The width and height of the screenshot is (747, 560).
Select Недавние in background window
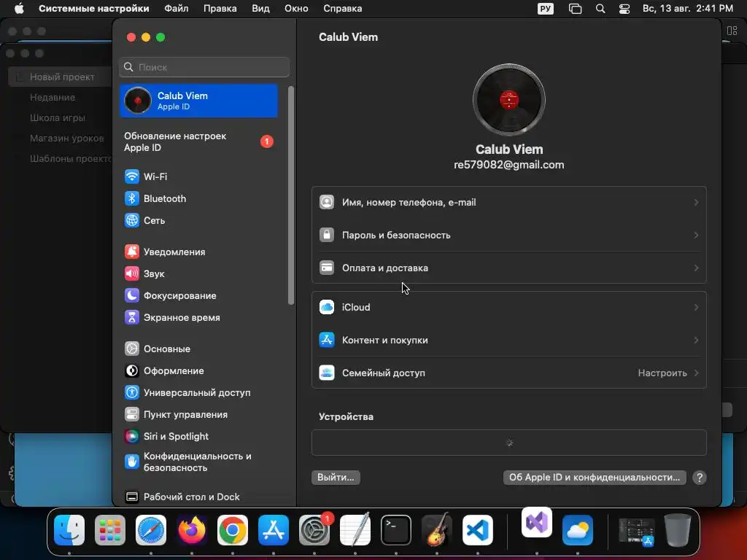point(53,98)
